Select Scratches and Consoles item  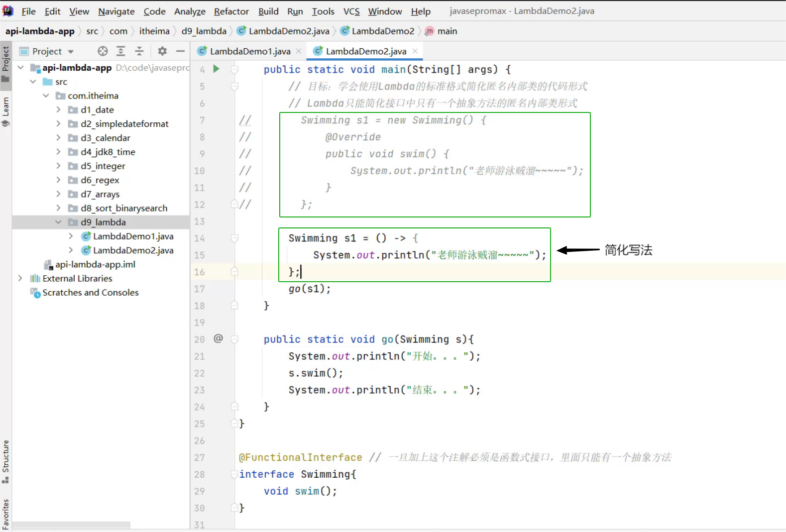point(85,293)
